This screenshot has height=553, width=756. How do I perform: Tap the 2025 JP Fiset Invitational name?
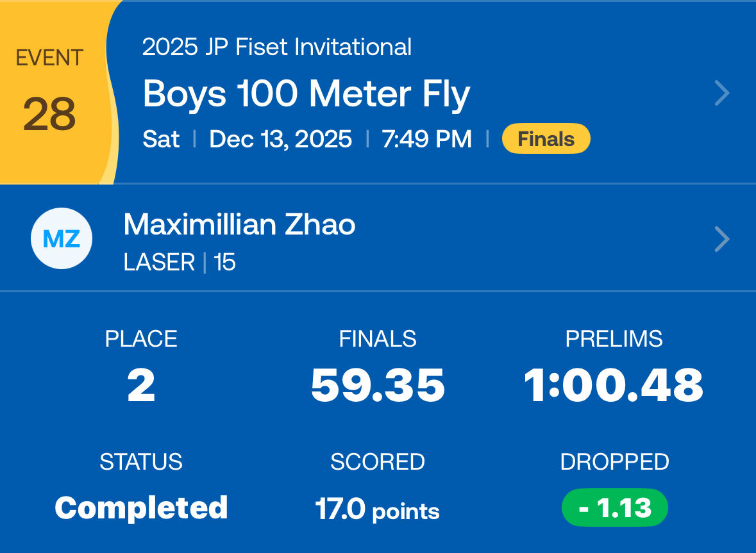point(277,47)
